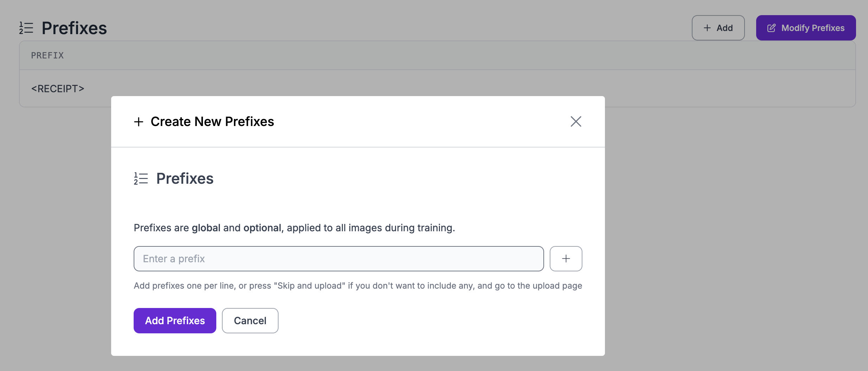
Task: Click the numbered-list icon in the dialog
Action: [141, 178]
